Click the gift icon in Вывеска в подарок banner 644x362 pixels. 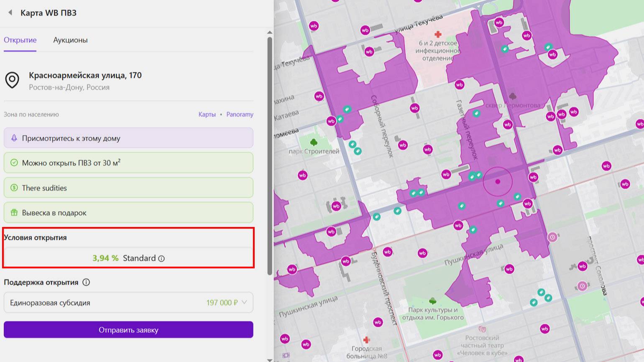coord(14,212)
